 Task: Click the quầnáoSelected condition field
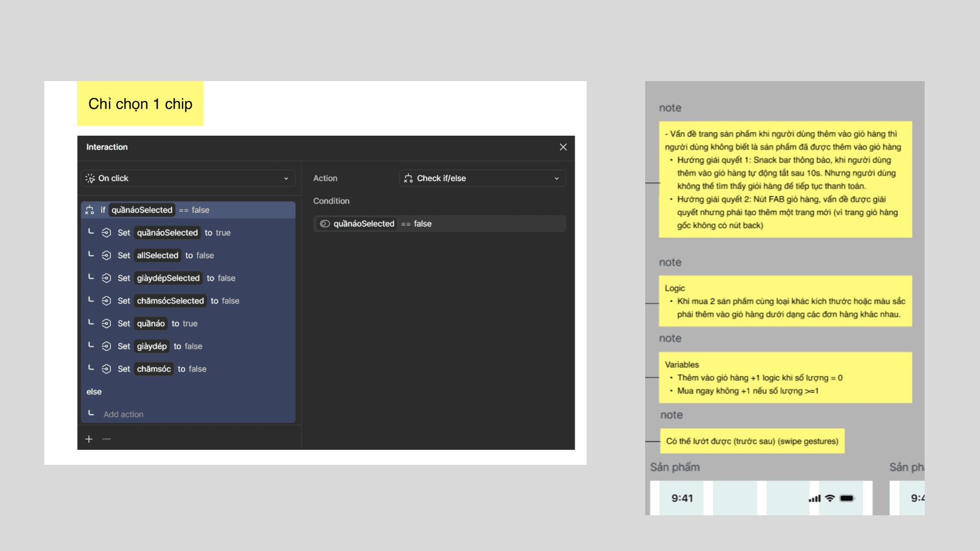pos(439,223)
